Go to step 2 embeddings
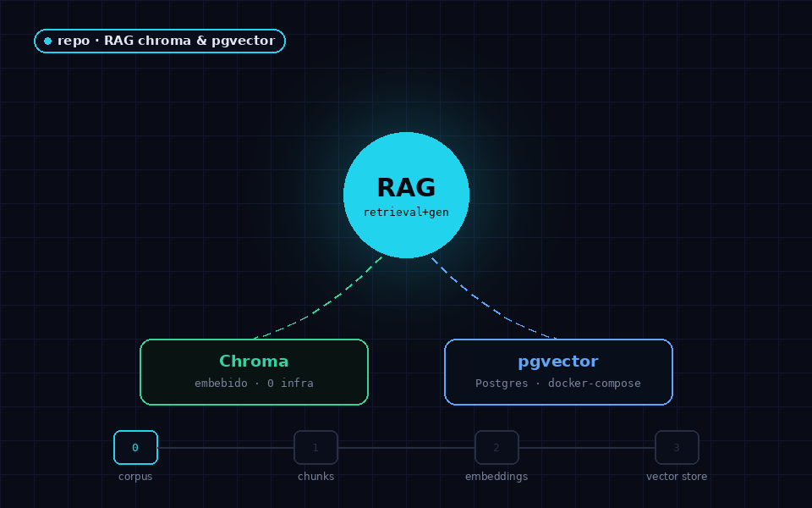 (x=497, y=447)
